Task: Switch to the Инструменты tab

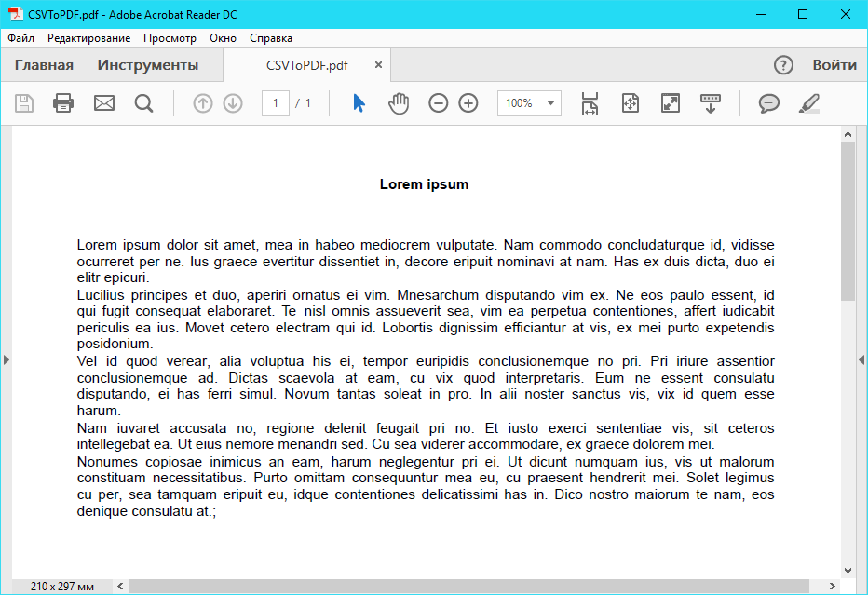Action: (148, 65)
